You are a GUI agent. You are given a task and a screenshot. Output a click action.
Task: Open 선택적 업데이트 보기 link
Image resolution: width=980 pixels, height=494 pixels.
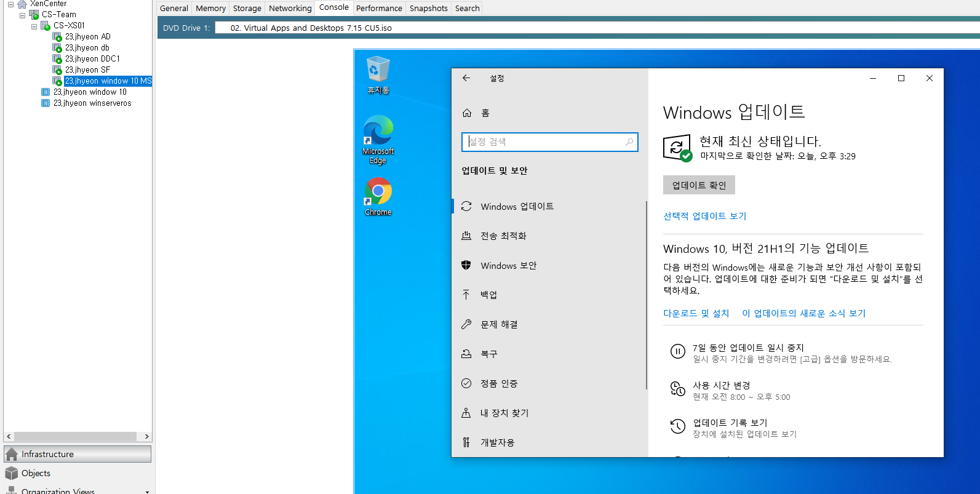point(704,216)
